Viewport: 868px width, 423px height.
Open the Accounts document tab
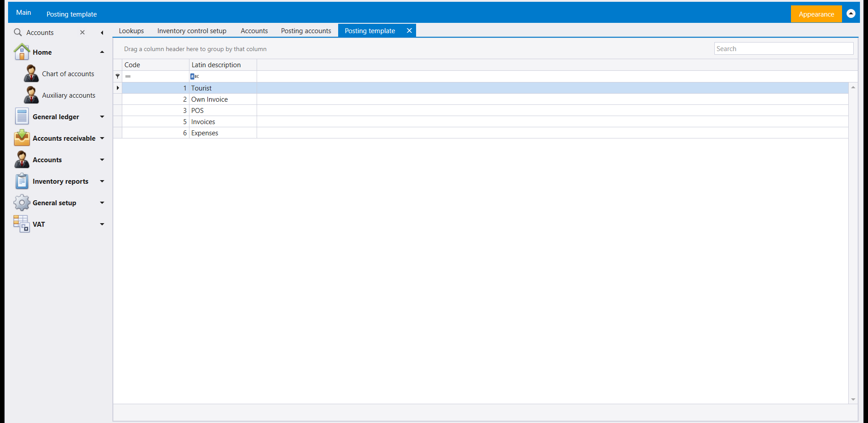click(254, 30)
